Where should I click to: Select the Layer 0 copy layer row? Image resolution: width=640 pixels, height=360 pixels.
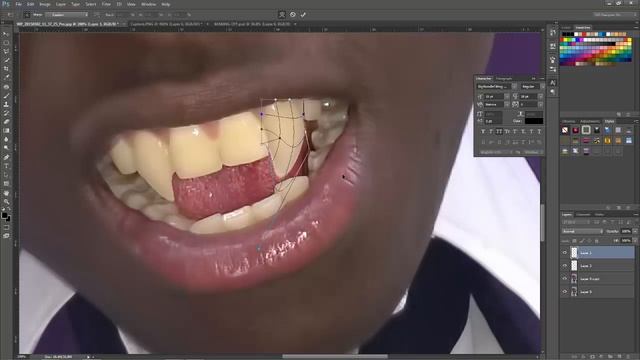(598, 279)
